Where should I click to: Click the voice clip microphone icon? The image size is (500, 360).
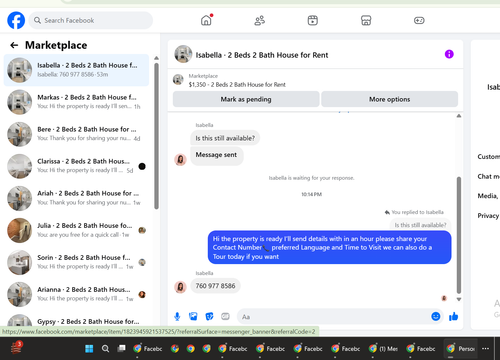point(177,316)
